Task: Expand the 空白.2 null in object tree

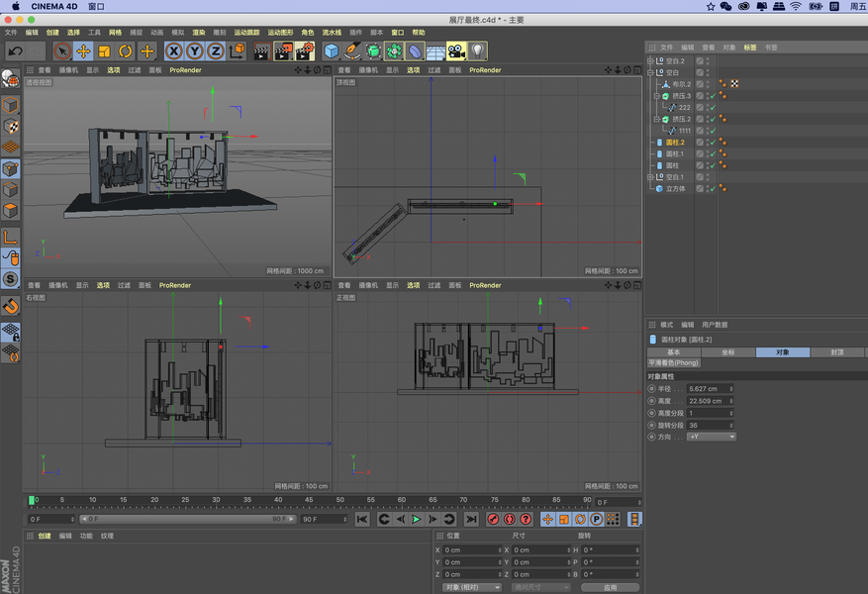Action: tap(650, 61)
